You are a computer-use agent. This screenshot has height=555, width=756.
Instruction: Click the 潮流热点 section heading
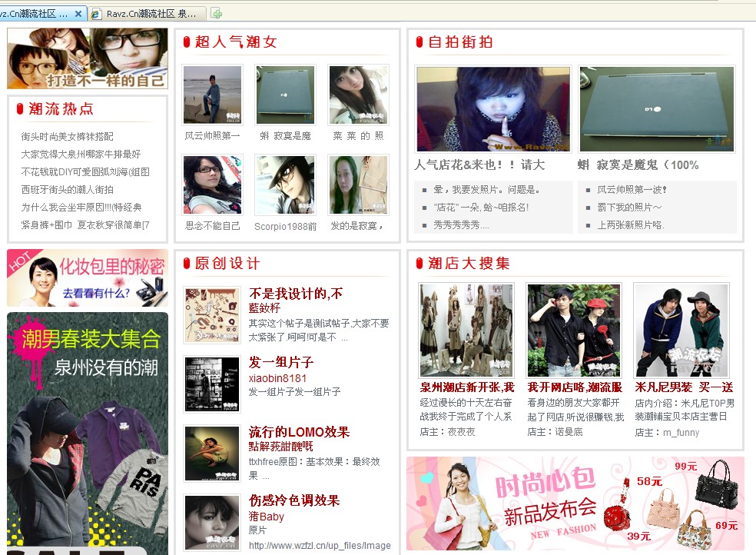(x=61, y=109)
